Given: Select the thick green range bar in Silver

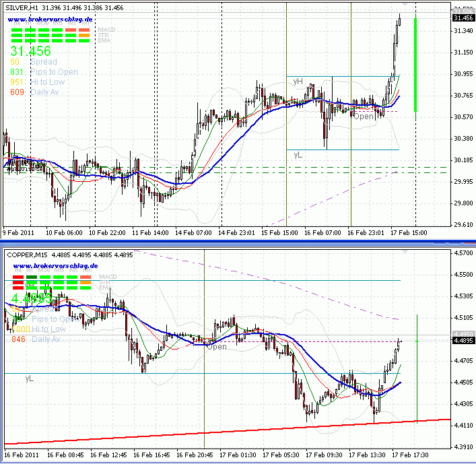Looking at the screenshot, I should point(415,65).
